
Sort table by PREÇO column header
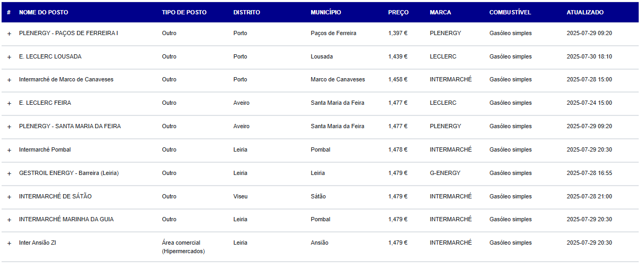[398, 12]
